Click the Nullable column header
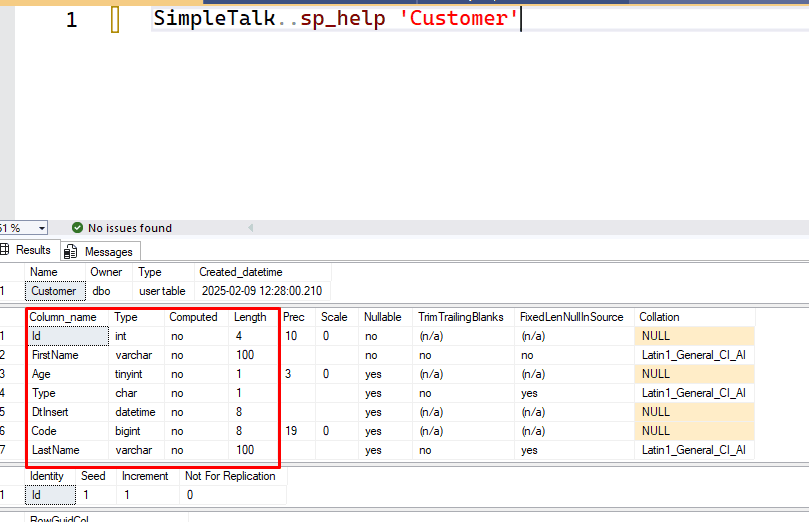Image resolution: width=809 pixels, height=522 pixels. (382, 317)
